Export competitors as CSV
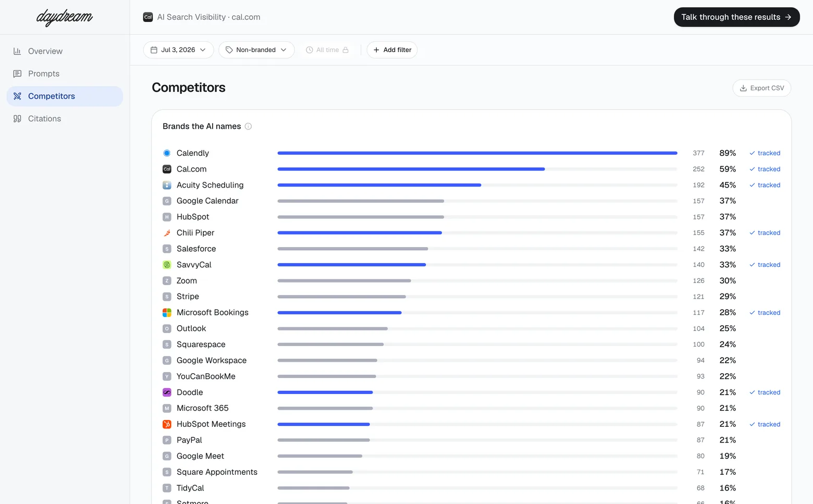Image resolution: width=813 pixels, height=504 pixels. (x=762, y=88)
